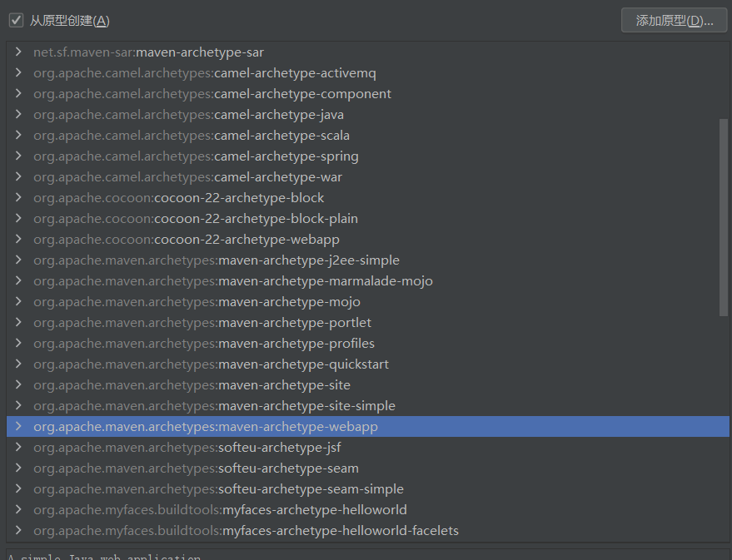Click highlighted maven-archetype-webapp archetype row

(368, 426)
